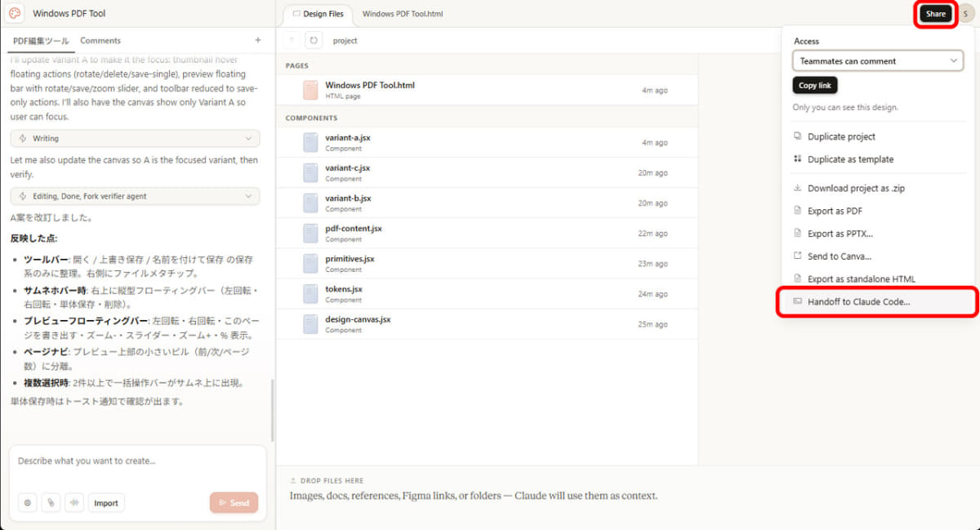Click the design-canvas.jsx file icon

(310, 324)
